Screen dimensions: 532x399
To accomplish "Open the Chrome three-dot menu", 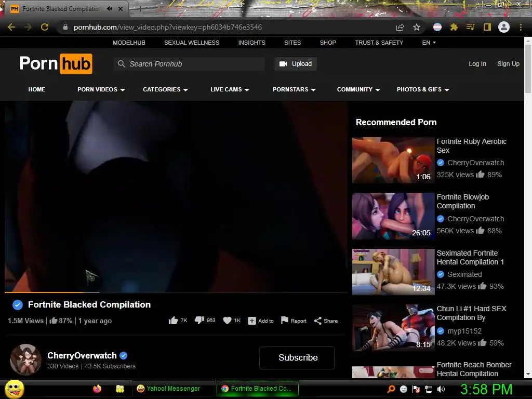I will [521, 27].
